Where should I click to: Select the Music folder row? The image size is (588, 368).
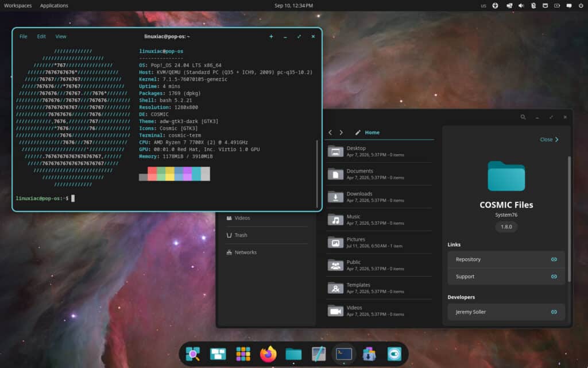pyautogui.click(x=380, y=220)
